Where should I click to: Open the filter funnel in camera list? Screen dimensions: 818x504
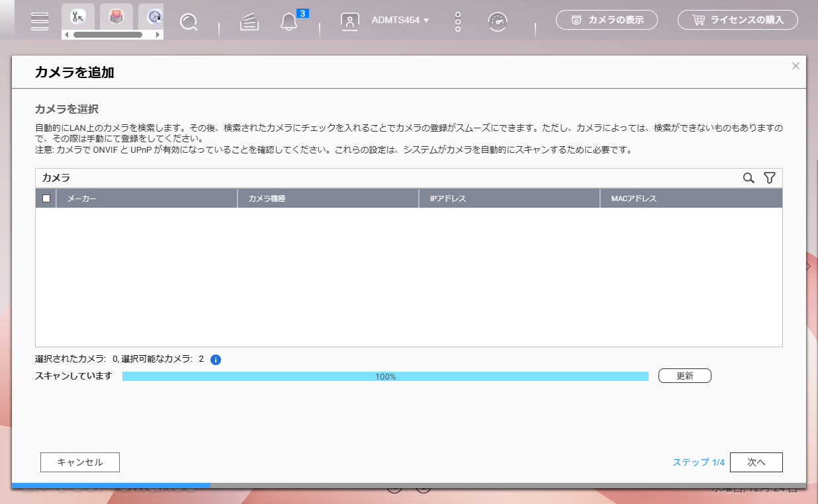[x=769, y=178]
